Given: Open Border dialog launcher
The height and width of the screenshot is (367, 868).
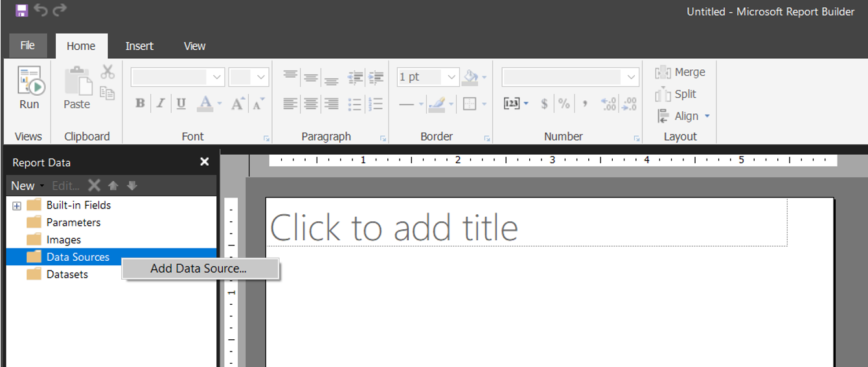Looking at the screenshot, I should coord(486,139).
